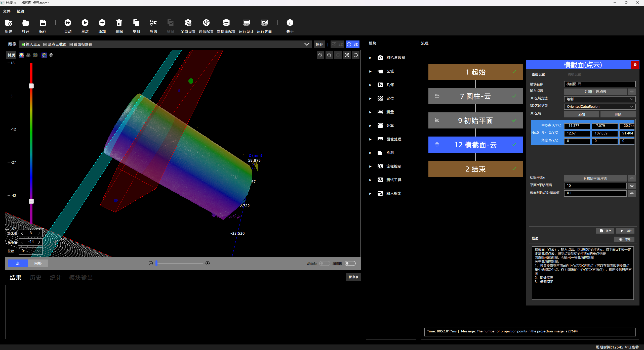Select the 9 初始平面 flow node
Screen dimensions: 644x350
click(475, 120)
